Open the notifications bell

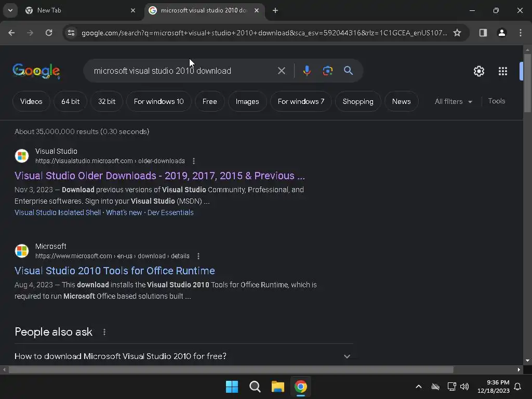(x=517, y=387)
